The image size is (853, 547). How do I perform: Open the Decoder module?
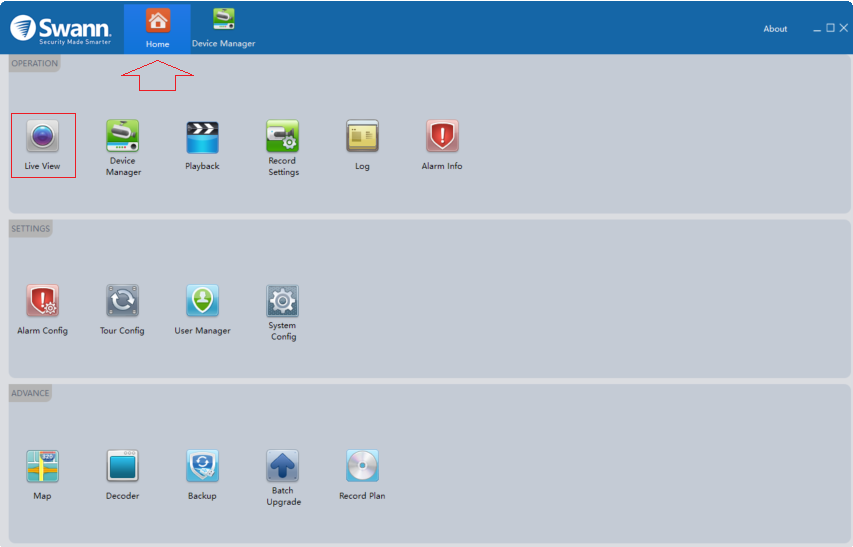click(x=122, y=466)
